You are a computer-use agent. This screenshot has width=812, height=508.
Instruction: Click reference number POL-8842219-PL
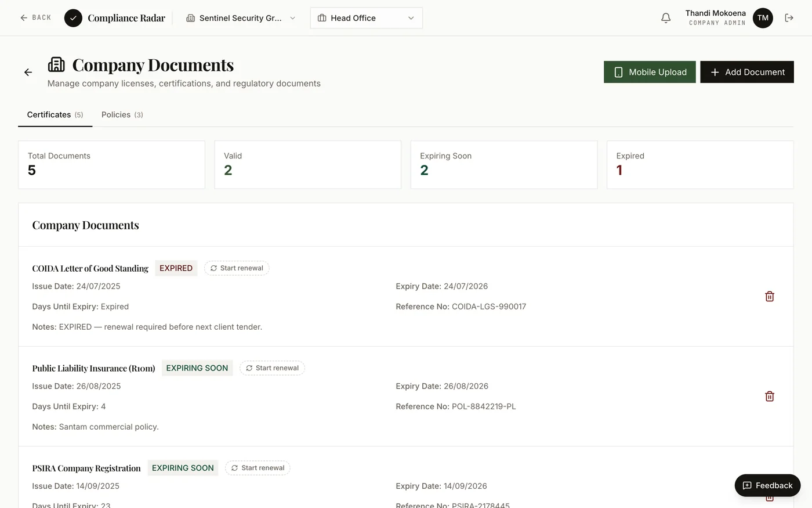click(x=484, y=406)
